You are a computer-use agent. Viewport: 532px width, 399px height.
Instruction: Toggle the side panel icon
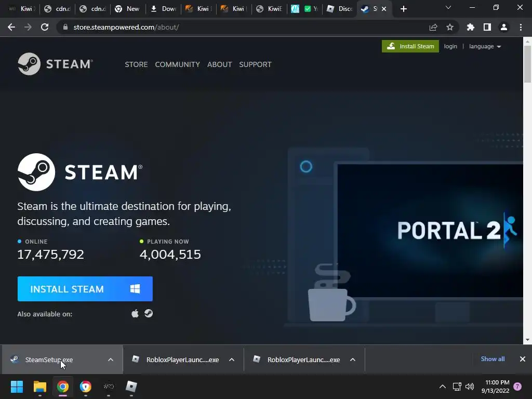pyautogui.click(x=487, y=27)
